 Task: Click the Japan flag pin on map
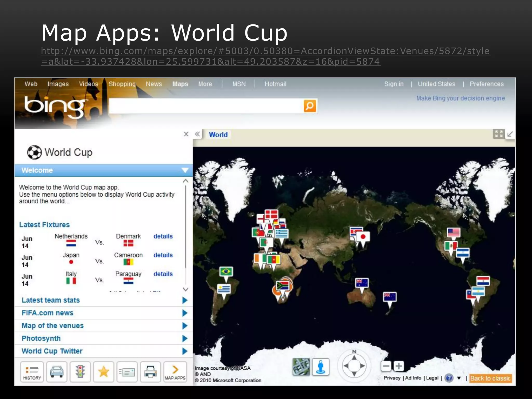363,237
